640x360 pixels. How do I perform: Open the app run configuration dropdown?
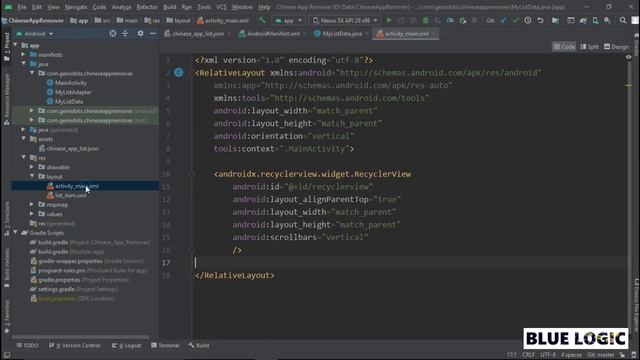coord(288,20)
